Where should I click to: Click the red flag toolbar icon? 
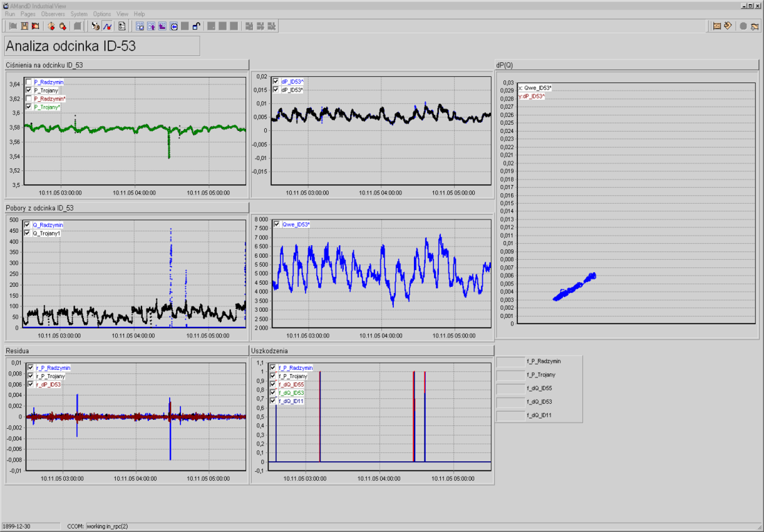coord(35,26)
